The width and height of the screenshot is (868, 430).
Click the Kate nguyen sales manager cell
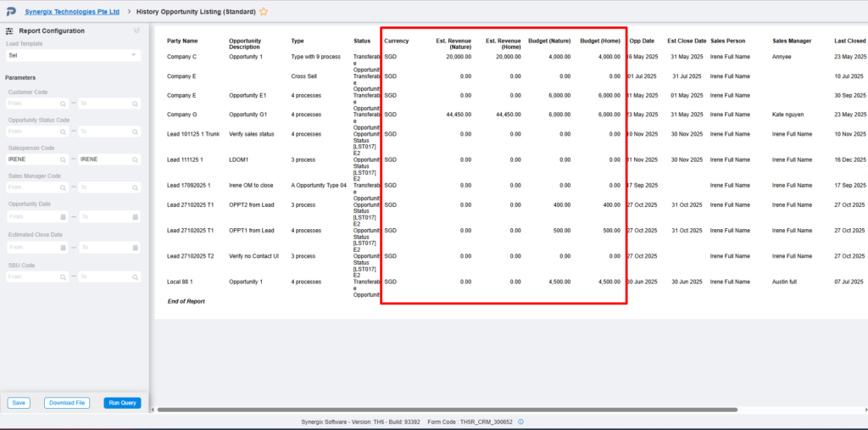[x=788, y=114]
